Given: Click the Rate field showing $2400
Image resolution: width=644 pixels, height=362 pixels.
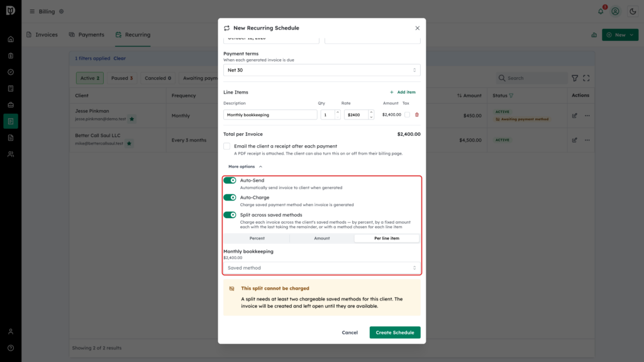Looking at the screenshot, I should [x=356, y=115].
